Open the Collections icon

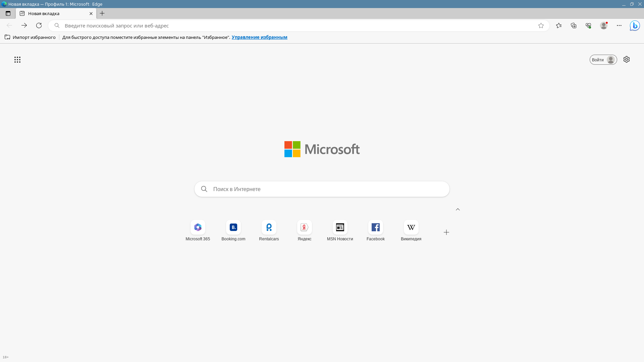[x=574, y=25]
